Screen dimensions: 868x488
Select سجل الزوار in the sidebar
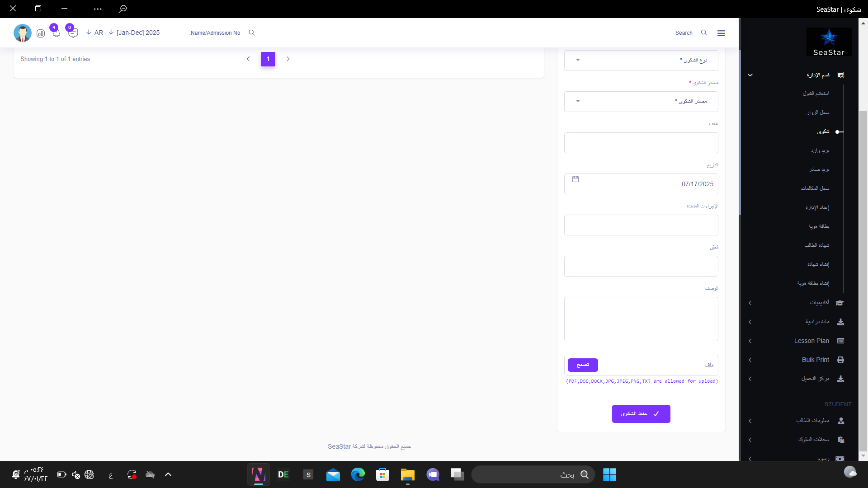pos(818,113)
